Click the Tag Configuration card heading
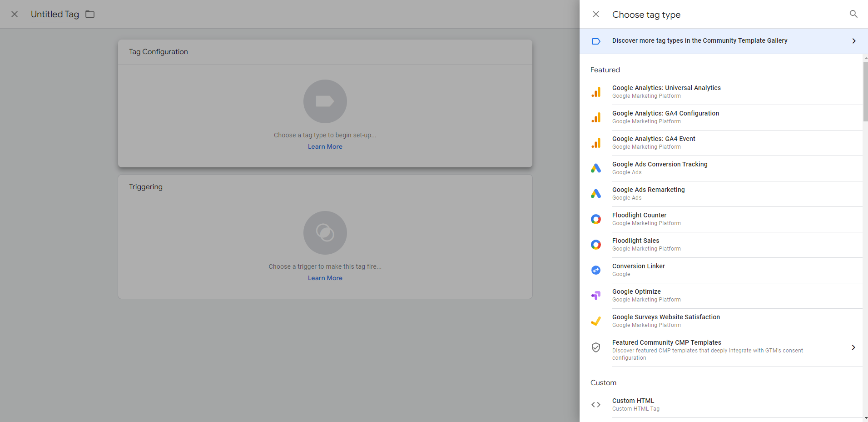This screenshot has height=422, width=868. 159,52
